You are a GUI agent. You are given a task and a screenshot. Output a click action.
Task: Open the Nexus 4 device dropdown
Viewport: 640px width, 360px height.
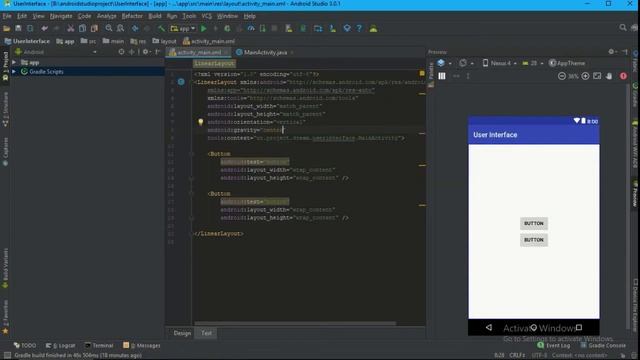coord(500,63)
